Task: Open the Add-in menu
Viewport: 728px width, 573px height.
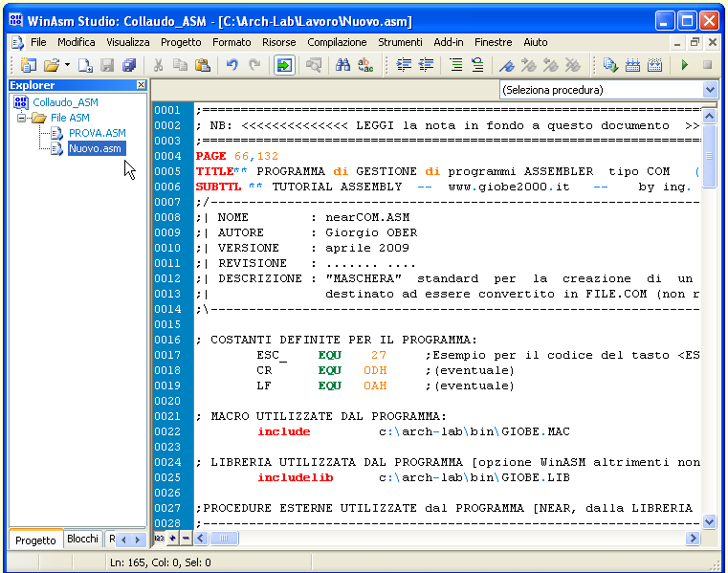Action: [x=449, y=42]
